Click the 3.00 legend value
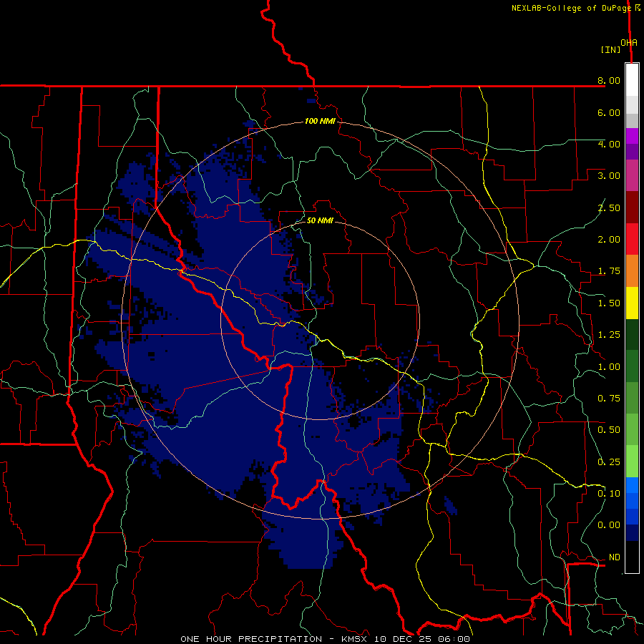This screenshot has width=644, height=644. (x=609, y=176)
